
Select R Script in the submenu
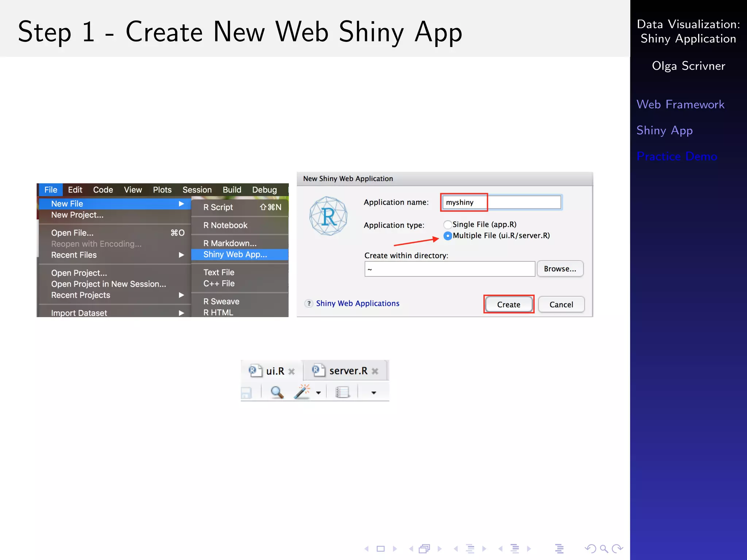click(240, 207)
